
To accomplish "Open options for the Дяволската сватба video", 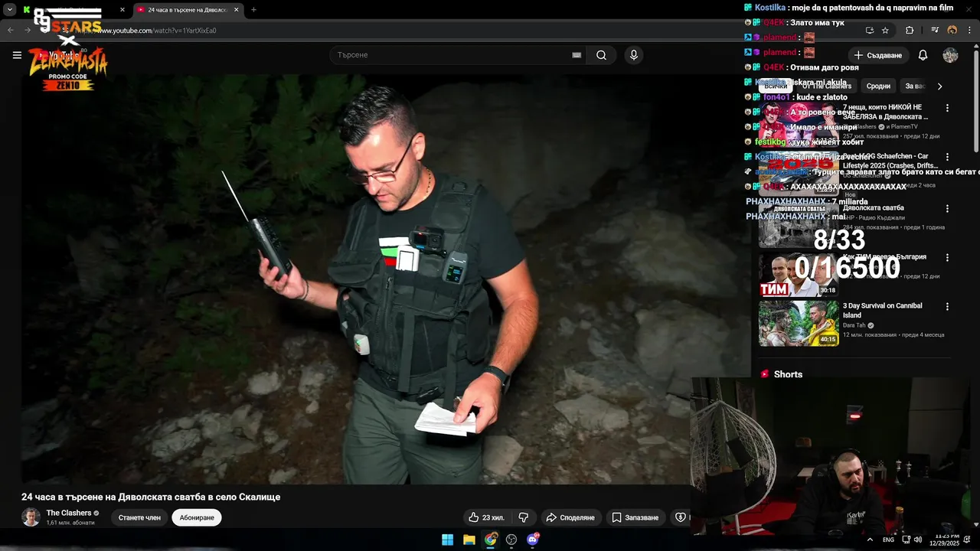I will click(947, 208).
